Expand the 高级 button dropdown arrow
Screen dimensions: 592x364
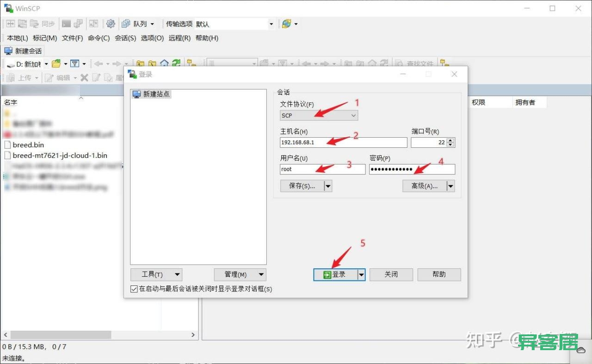point(450,186)
